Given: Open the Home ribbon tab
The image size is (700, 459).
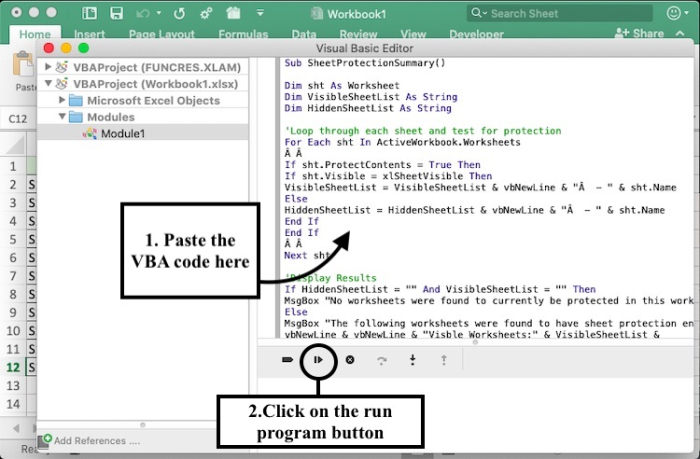Looking at the screenshot, I should (x=35, y=34).
